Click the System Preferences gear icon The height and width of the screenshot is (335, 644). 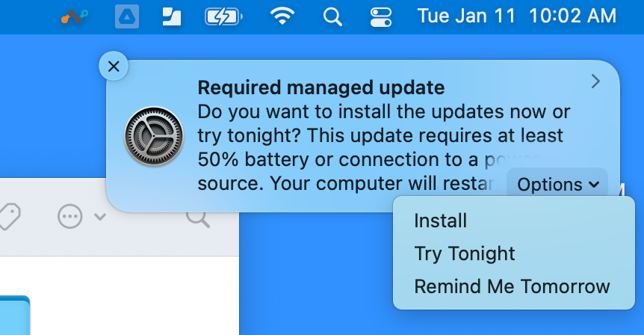(154, 136)
